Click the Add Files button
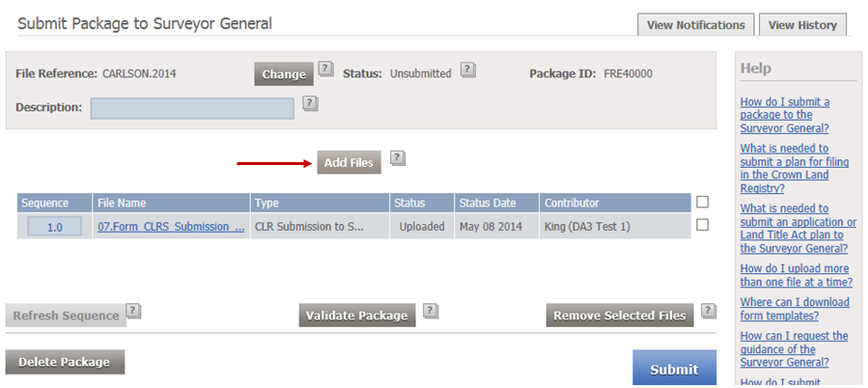Screen dimensions: 868x388 point(349,163)
